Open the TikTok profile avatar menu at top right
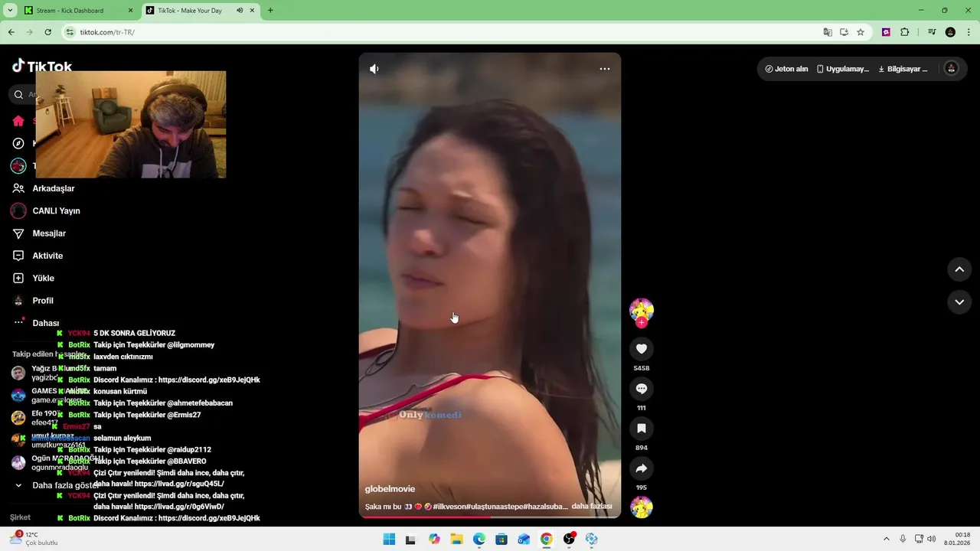 click(x=952, y=69)
